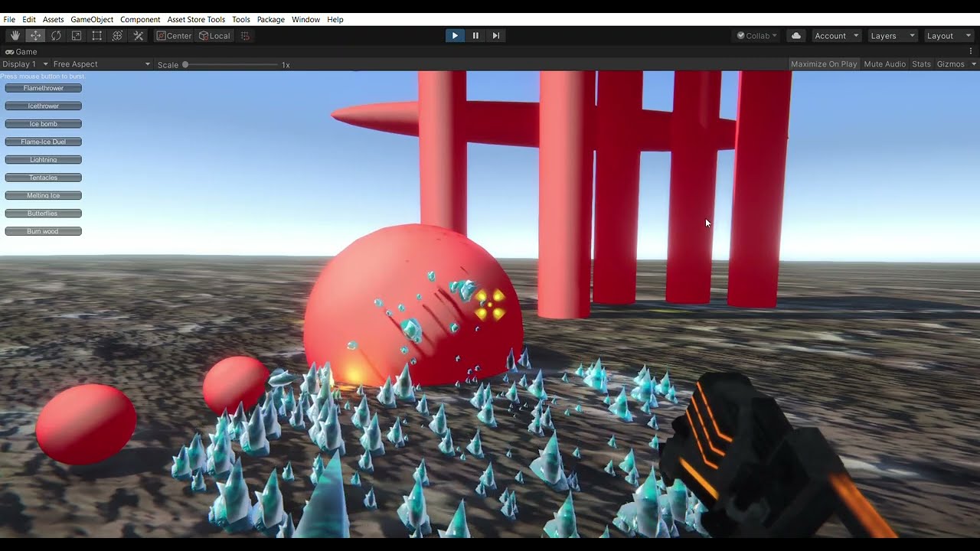Select the combined Transform tool
The image size is (980, 551).
117,36
